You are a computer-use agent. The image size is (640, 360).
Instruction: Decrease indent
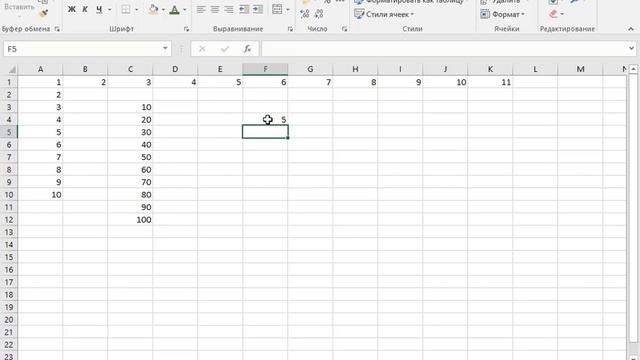point(244,9)
